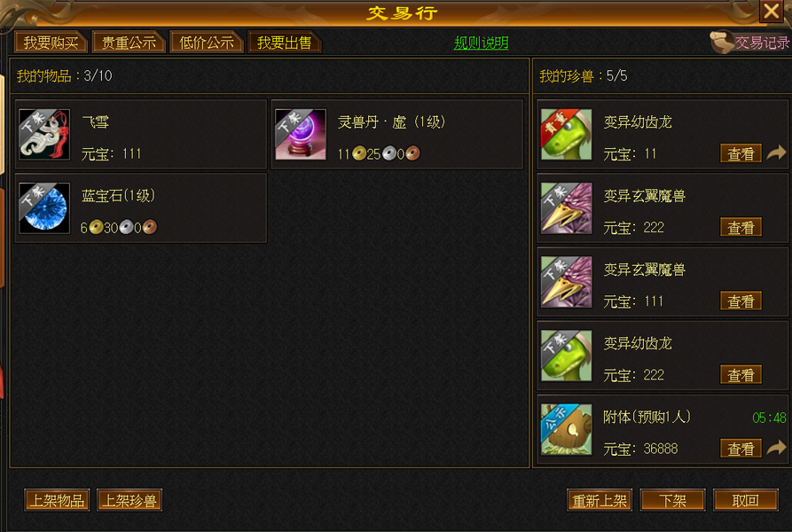Switch to the 贵重公示 tab
Image resolution: width=792 pixels, height=532 pixels.
click(x=129, y=43)
